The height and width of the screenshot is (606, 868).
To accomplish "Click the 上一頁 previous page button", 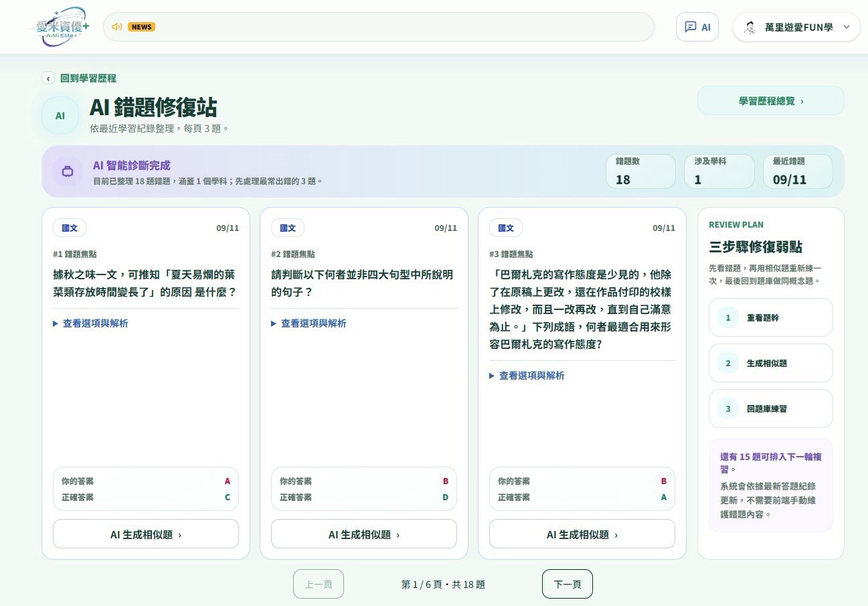I will tap(319, 584).
